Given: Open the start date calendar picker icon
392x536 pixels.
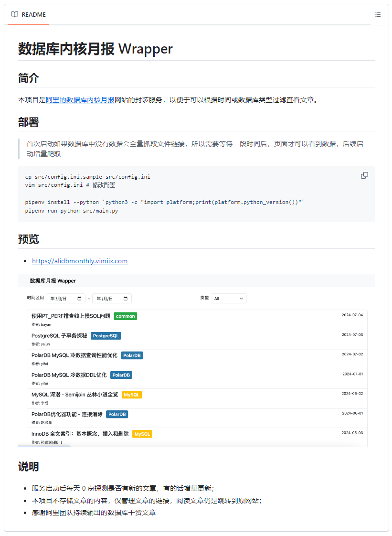Looking at the screenshot, I should click(x=79, y=299).
